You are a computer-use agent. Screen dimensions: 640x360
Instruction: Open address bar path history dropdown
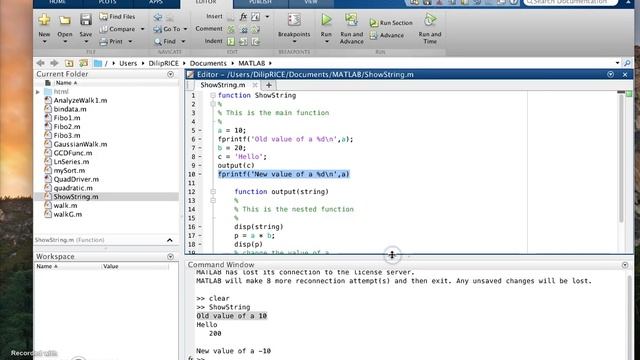point(617,63)
